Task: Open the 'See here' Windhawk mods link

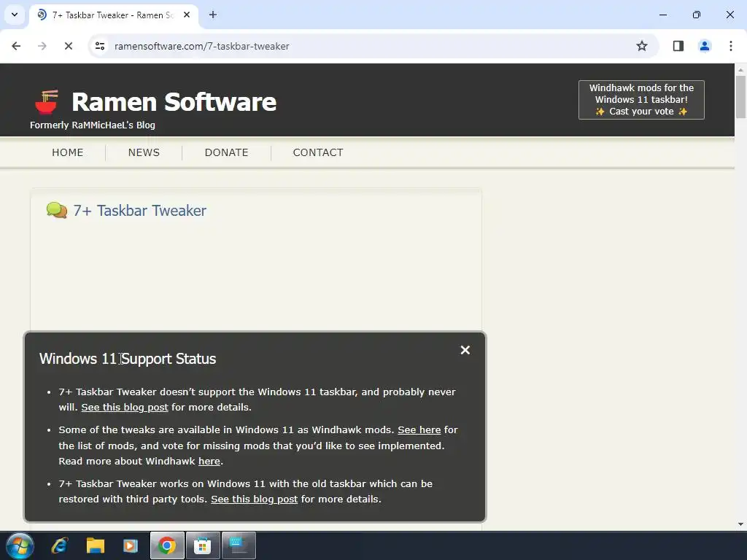Action: (419, 429)
